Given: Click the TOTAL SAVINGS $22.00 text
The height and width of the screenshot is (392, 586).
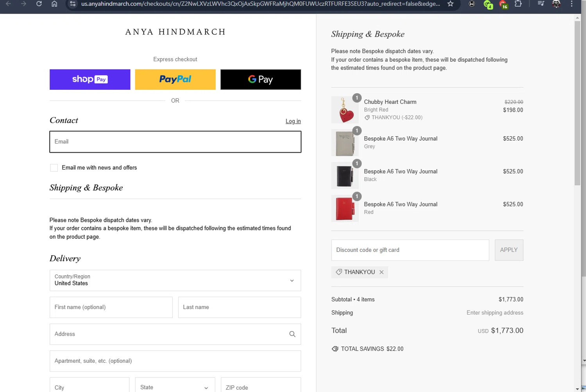Looking at the screenshot, I should click(x=372, y=349).
